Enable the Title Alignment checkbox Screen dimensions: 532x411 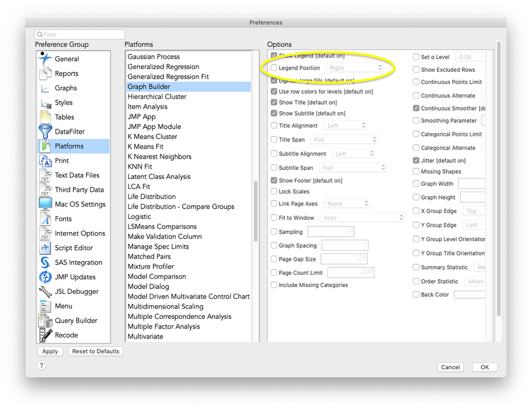point(274,126)
